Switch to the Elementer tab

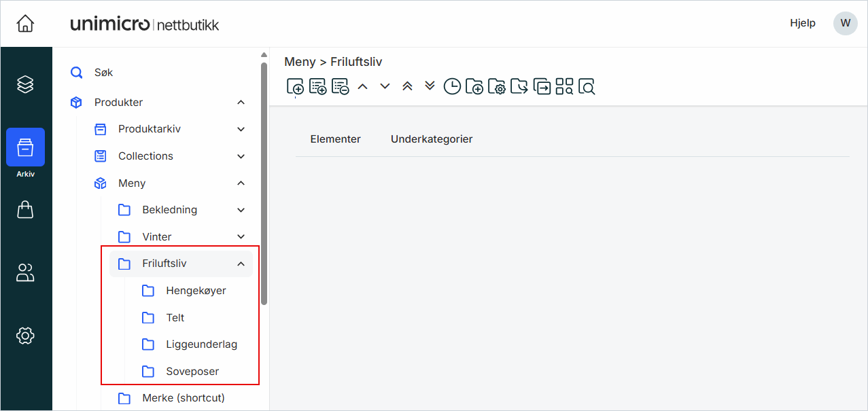[335, 139]
